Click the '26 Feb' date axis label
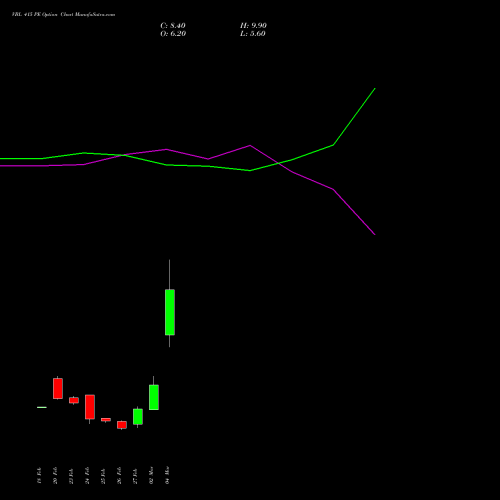The height and width of the screenshot is (500, 500). [x=119, y=475]
